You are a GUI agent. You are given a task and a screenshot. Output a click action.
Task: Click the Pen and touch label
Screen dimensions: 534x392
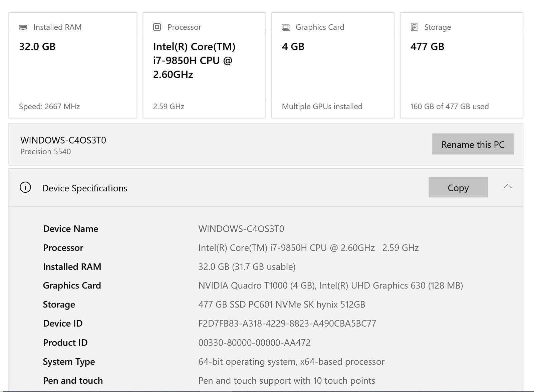73,381
